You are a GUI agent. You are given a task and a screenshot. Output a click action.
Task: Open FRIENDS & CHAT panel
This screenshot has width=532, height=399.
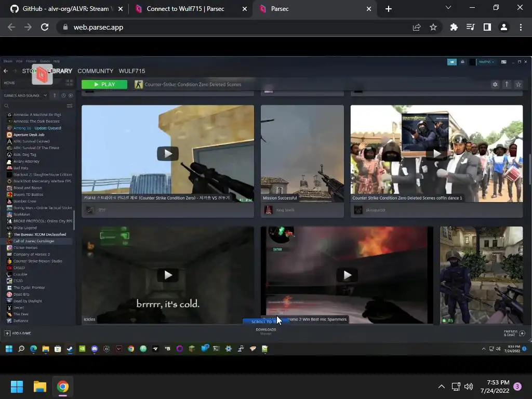(514, 333)
